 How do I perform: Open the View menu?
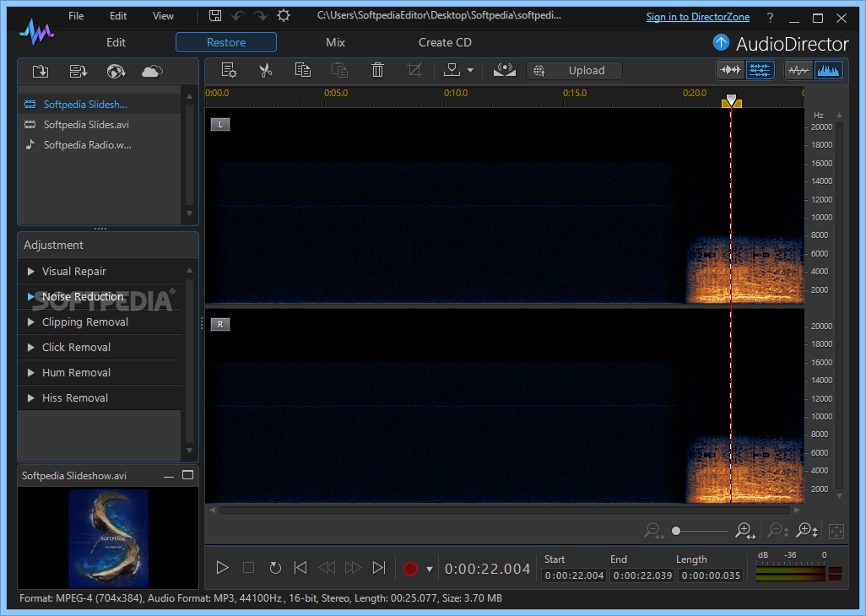click(x=163, y=16)
